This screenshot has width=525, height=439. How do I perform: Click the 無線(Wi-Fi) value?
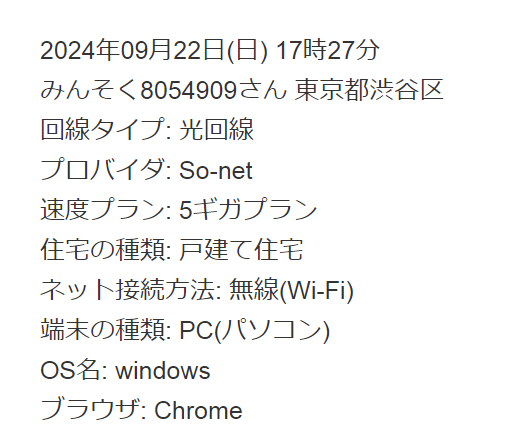coord(291,290)
